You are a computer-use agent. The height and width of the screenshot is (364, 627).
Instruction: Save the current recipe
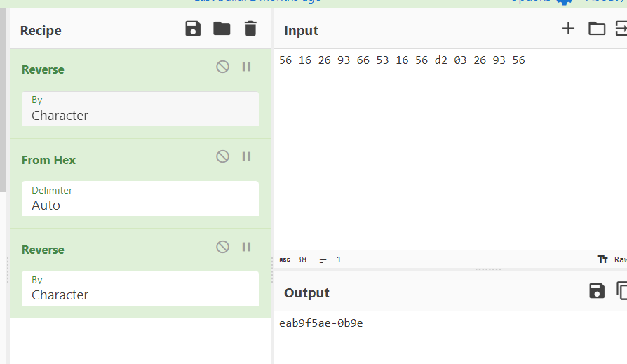(193, 29)
